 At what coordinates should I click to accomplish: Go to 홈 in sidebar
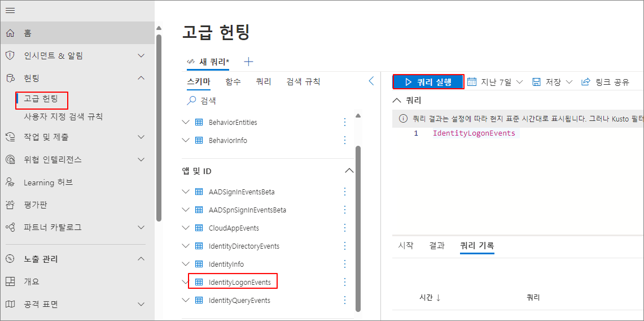77,33
